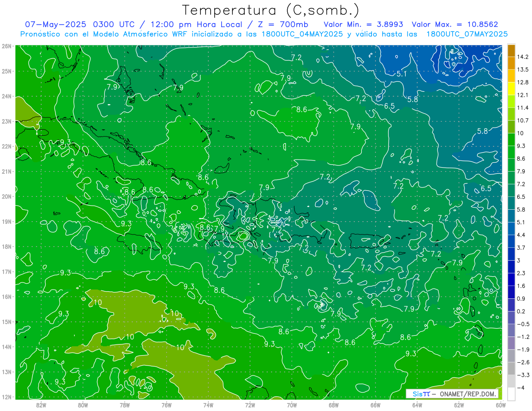The image size is (532, 411).
Task: Click the 3.7 value on the color scale
Action: pyautogui.click(x=521, y=247)
